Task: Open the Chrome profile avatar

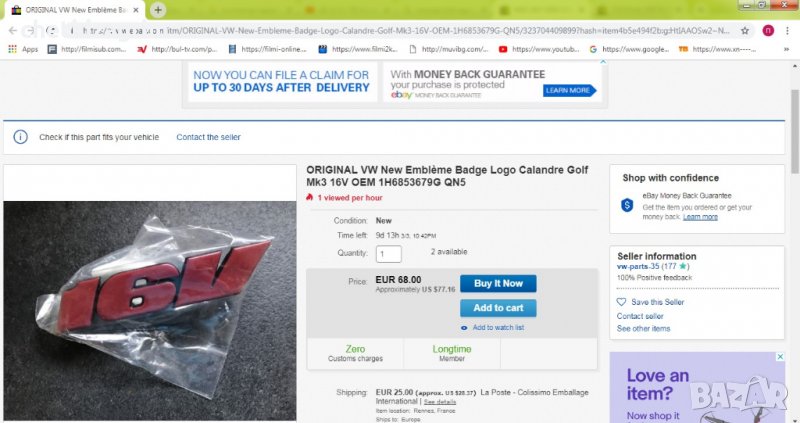Action: pos(767,30)
